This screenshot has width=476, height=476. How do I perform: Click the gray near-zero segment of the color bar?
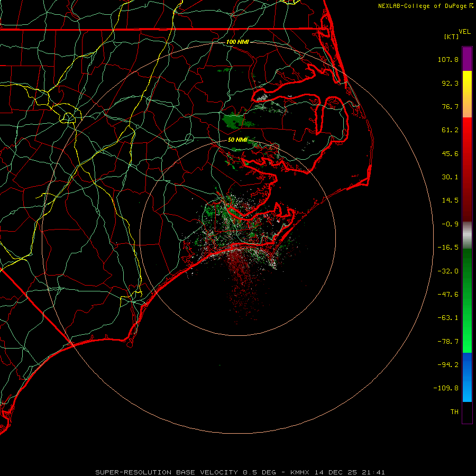point(467,235)
